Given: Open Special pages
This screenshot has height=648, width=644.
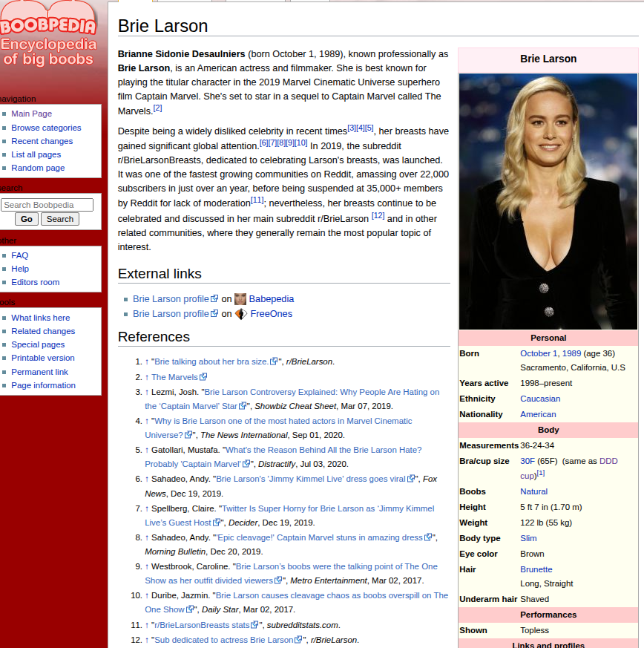Looking at the screenshot, I should [38, 344].
